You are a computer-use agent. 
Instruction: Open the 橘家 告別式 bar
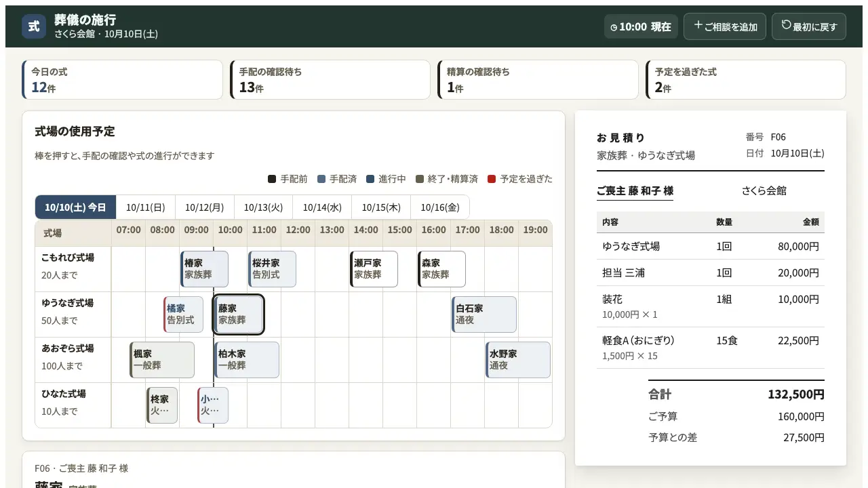point(183,314)
